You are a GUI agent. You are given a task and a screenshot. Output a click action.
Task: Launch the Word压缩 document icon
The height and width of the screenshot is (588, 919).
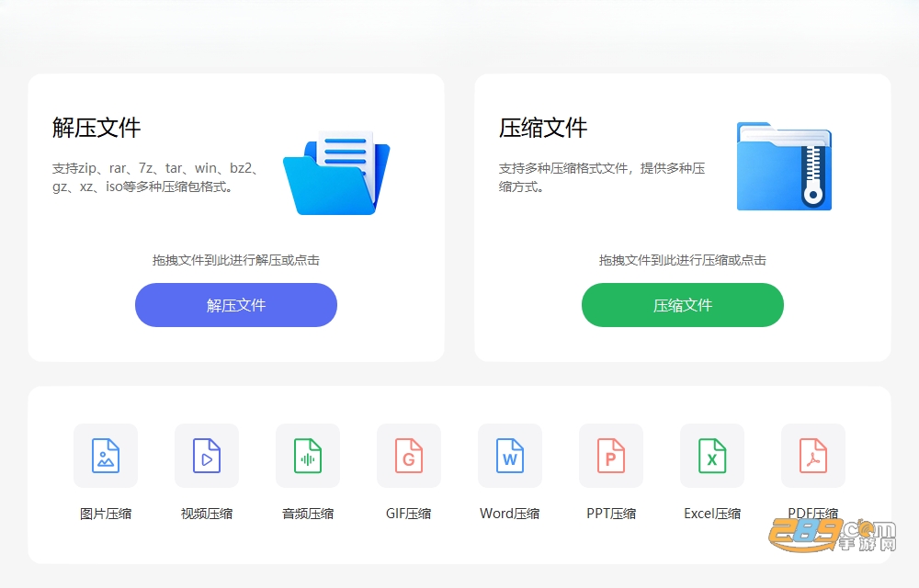click(510, 456)
